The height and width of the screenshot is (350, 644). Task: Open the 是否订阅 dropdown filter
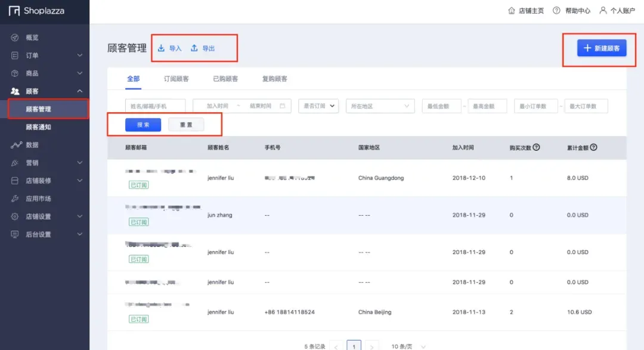tap(318, 106)
